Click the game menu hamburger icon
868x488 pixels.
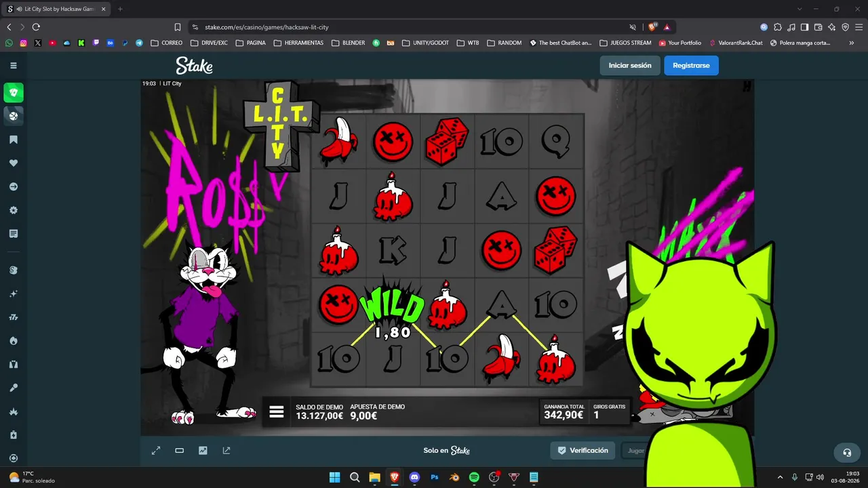(x=277, y=412)
